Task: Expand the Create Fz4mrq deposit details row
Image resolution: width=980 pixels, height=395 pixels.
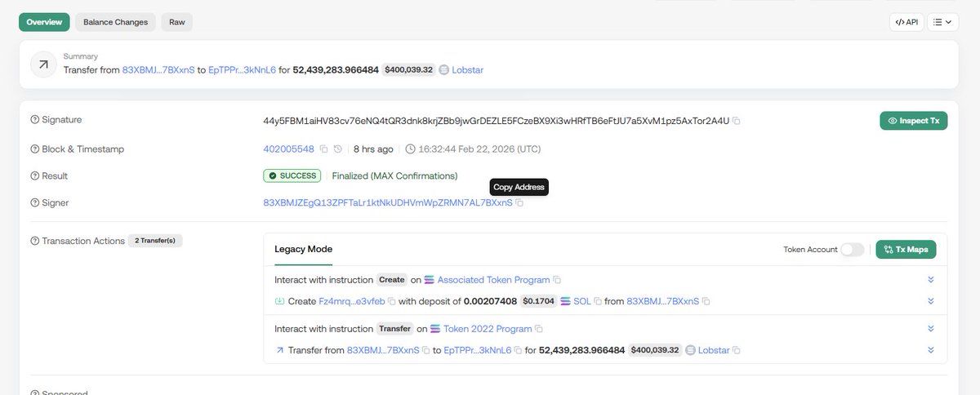Action: tap(931, 301)
